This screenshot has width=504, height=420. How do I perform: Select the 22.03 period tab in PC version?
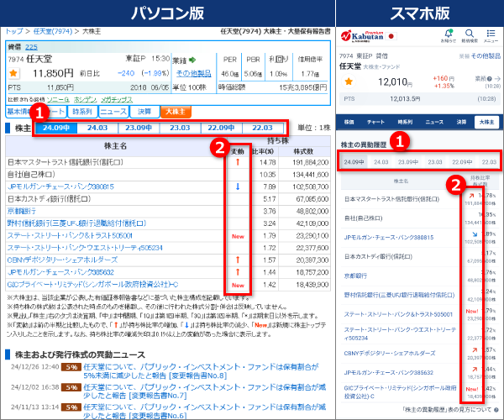pos(262,128)
